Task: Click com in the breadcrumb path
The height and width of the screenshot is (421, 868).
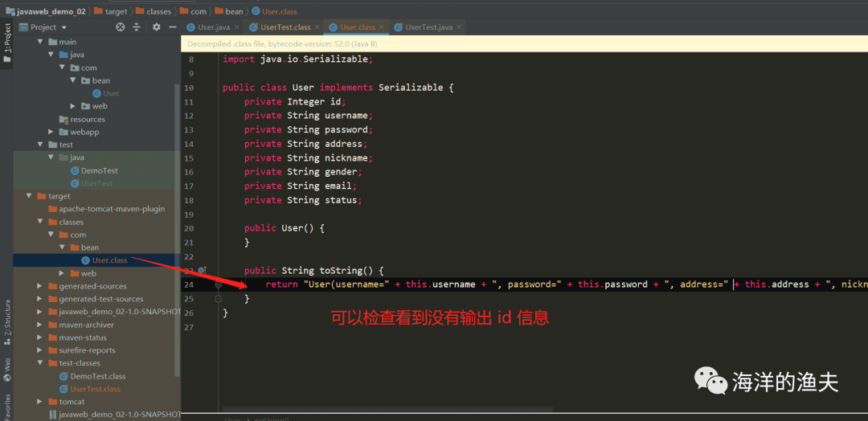Action: [x=193, y=10]
